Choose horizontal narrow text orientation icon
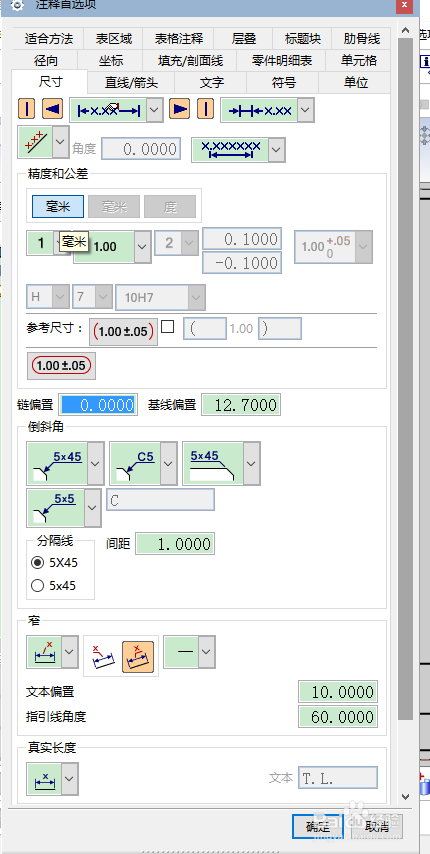The width and height of the screenshot is (430, 854). tap(104, 656)
